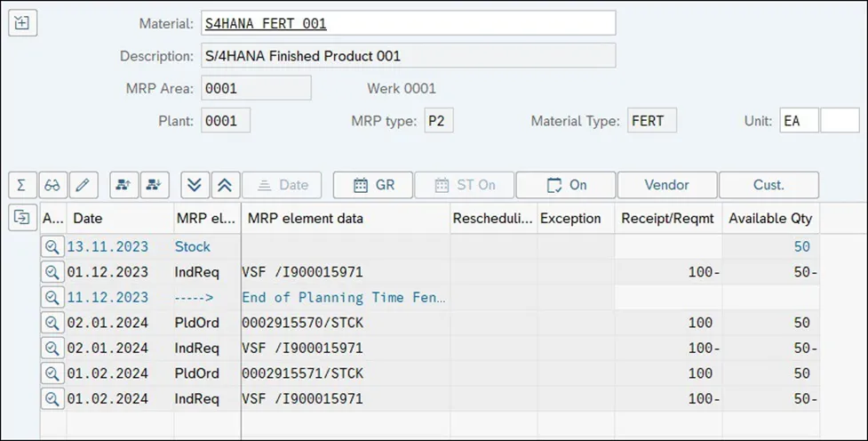Click the Material input field

(408, 23)
